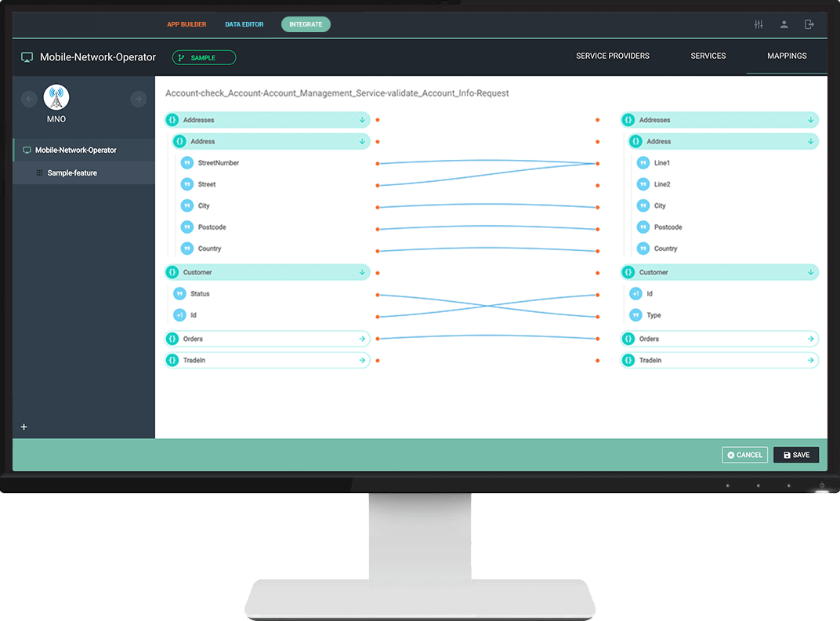The width and height of the screenshot is (840, 621).
Task: Click the MNO antenna tower avatar
Action: [56, 97]
